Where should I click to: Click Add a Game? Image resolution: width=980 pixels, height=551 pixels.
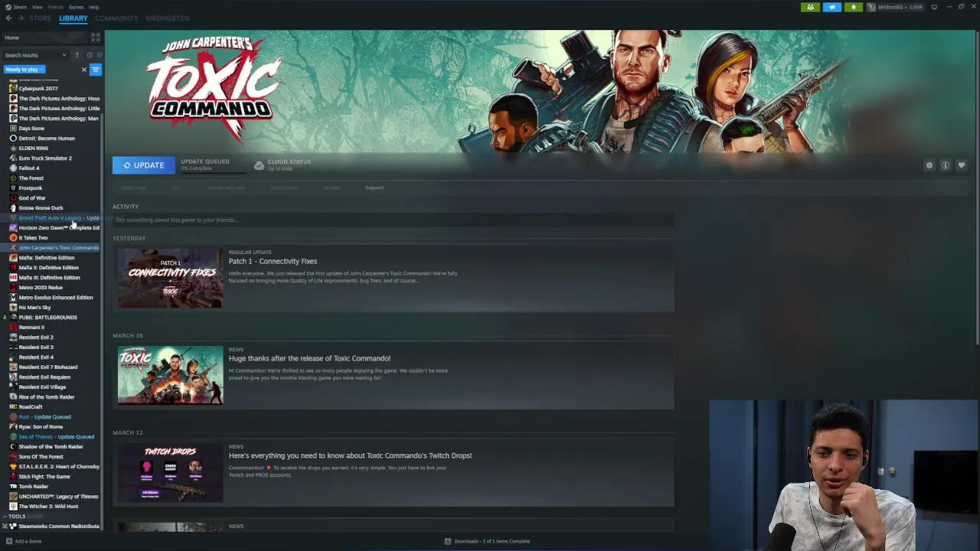tap(24, 541)
